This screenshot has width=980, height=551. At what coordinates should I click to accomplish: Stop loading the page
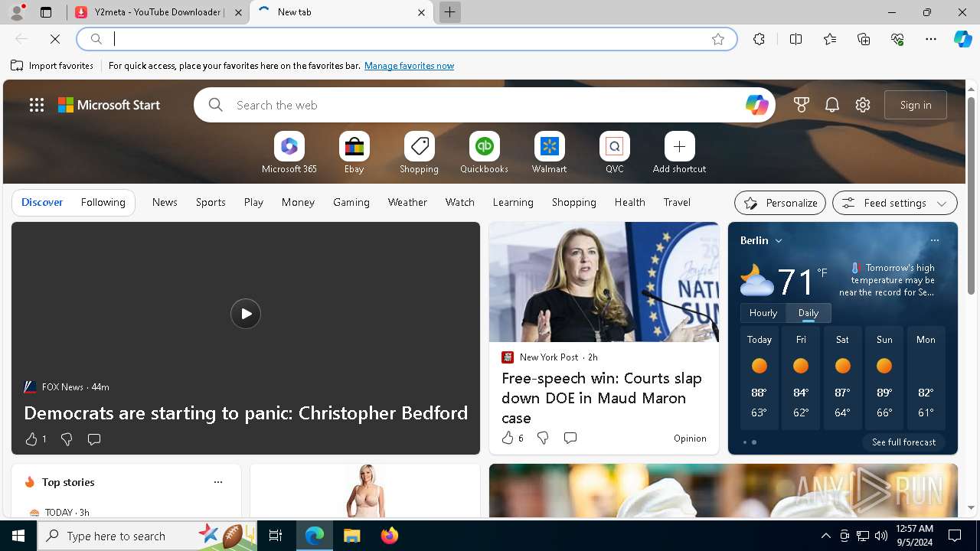tap(55, 39)
